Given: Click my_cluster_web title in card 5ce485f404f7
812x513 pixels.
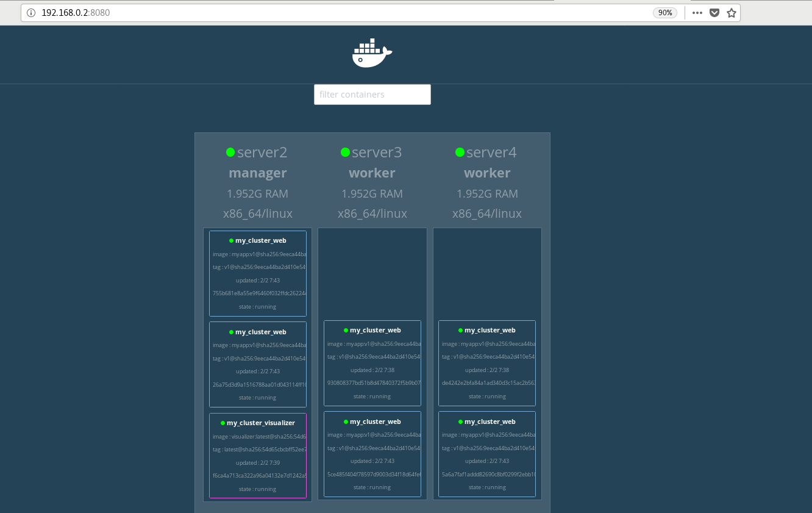Looking at the screenshot, I should point(376,422).
